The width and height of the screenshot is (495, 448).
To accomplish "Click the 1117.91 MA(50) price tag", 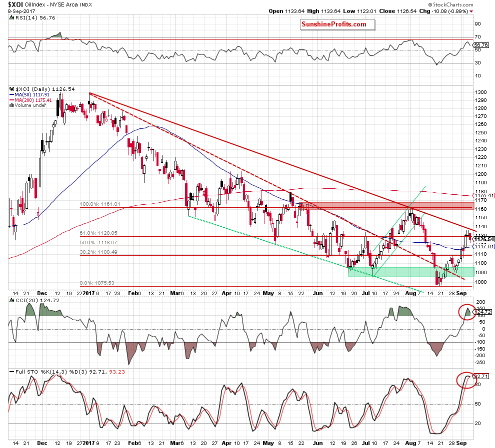I will pos(483,246).
